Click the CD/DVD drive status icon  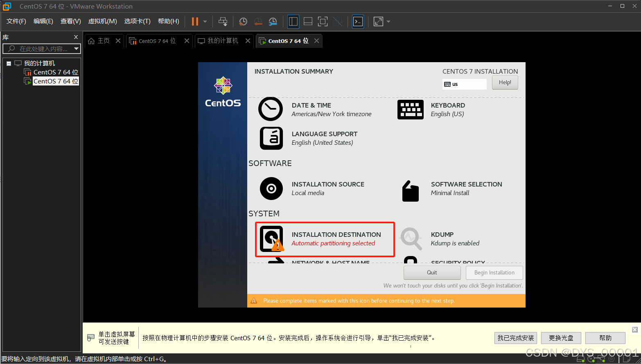point(591,360)
